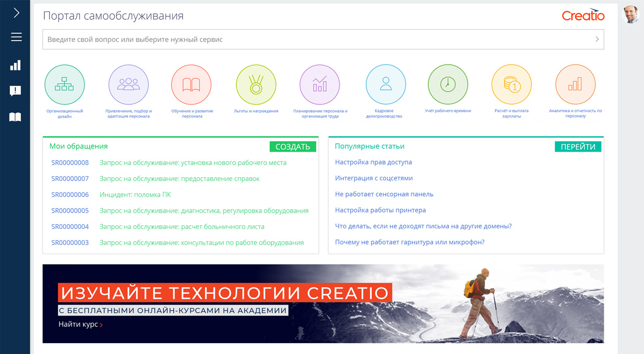This screenshot has height=354, width=644.
Task: Open request: расчет больничного листа
Action: [182, 227]
